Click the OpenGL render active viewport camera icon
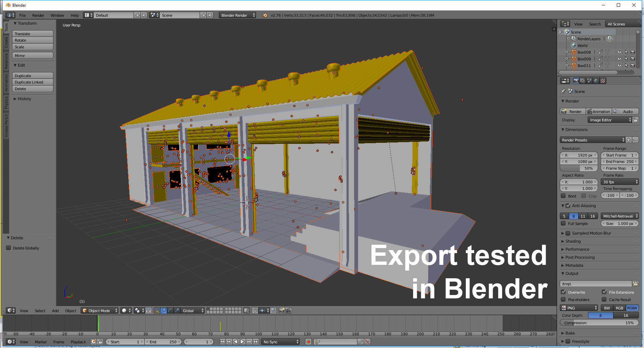644x348 pixels. click(x=282, y=310)
